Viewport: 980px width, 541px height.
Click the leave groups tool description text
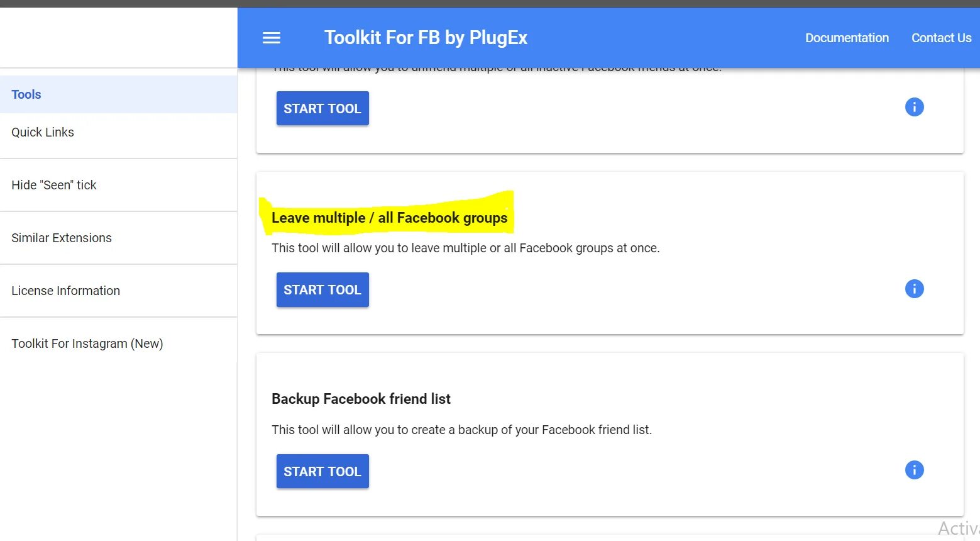coord(465,248)
